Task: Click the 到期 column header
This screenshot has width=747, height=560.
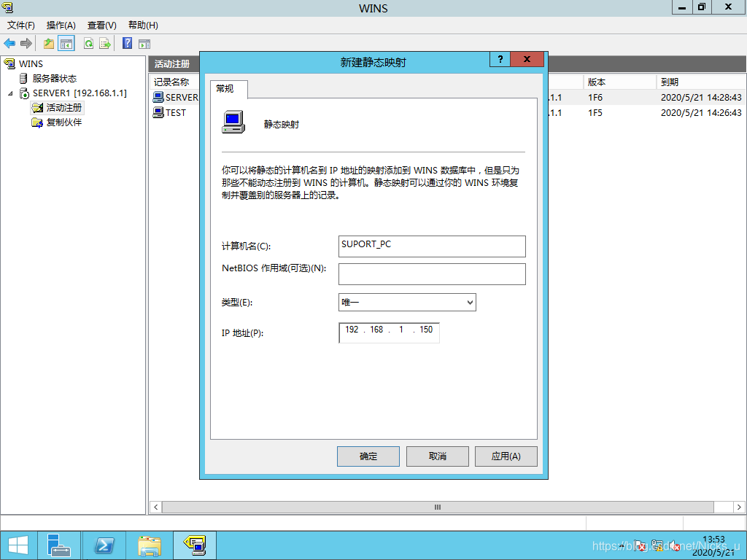Action: pyautogui.click(x=701, y=82)
